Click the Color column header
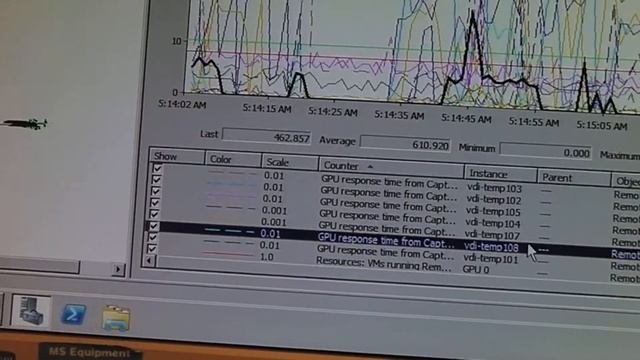This screenshot has width=640, height=360. coord(233,159)
